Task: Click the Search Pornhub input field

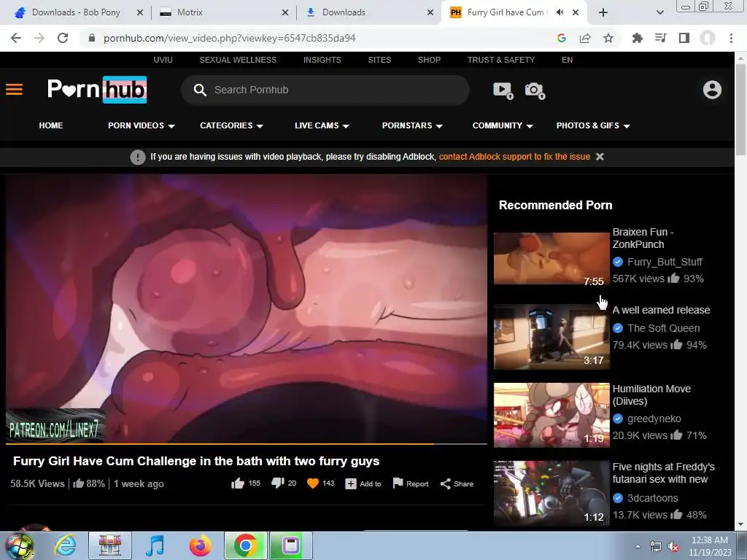Action: click(x=325, y=90)
